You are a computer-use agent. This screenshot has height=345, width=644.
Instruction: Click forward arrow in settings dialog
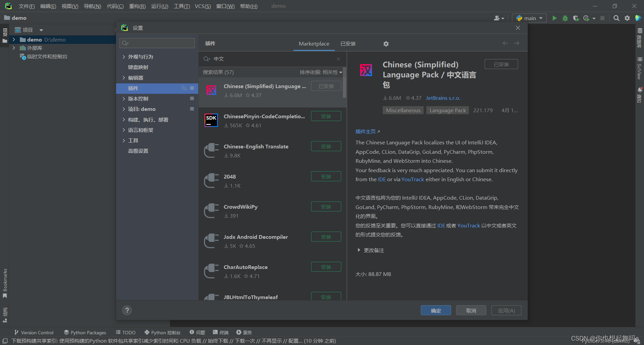pyautogui.click(x=517, y=43)
